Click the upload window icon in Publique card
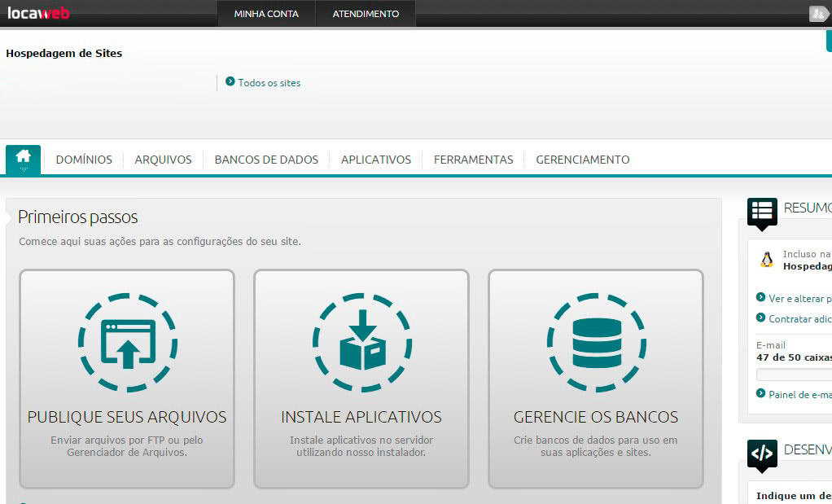Screen dimensions: 832x504 pyautogui.click(x=128, y=343)
